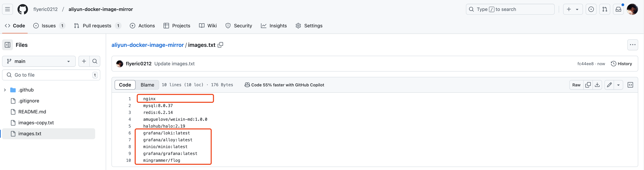Open README.md in the file tree
The image size is (644, 170).
point(32,112)
